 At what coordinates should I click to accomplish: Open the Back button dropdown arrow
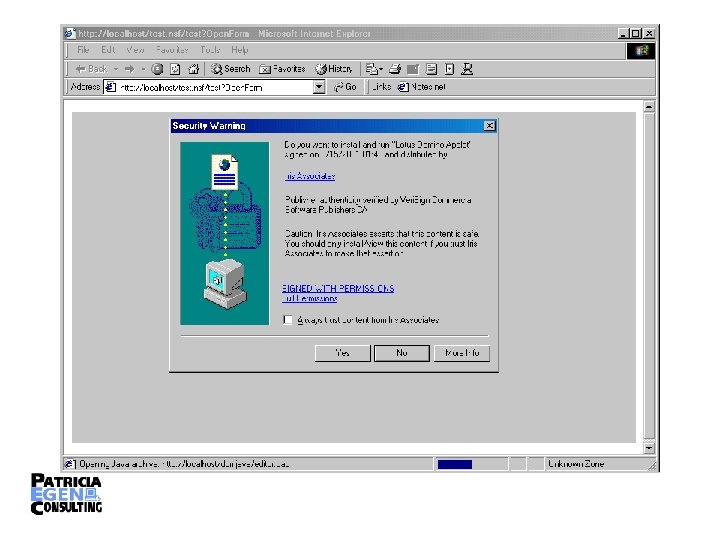point(116,69)
